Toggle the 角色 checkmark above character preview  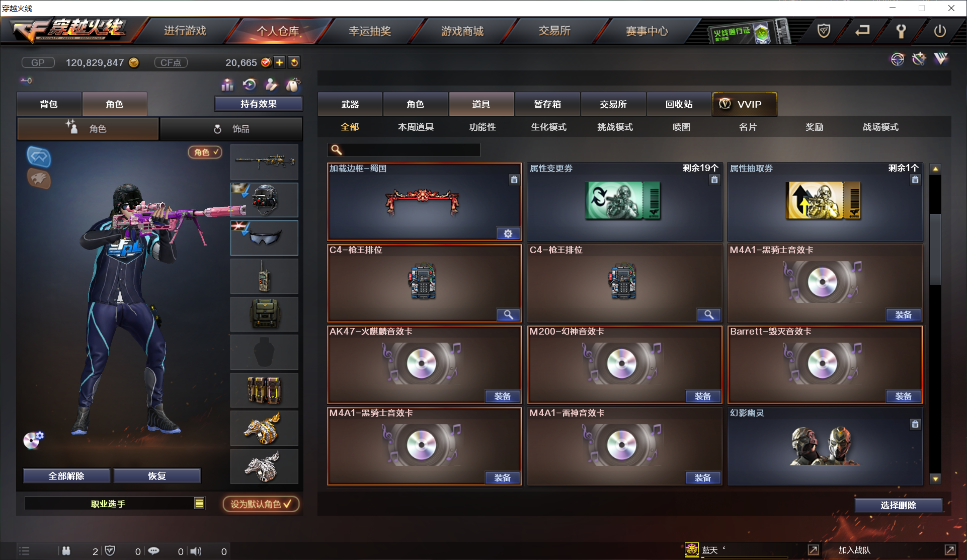pos(205,152)
